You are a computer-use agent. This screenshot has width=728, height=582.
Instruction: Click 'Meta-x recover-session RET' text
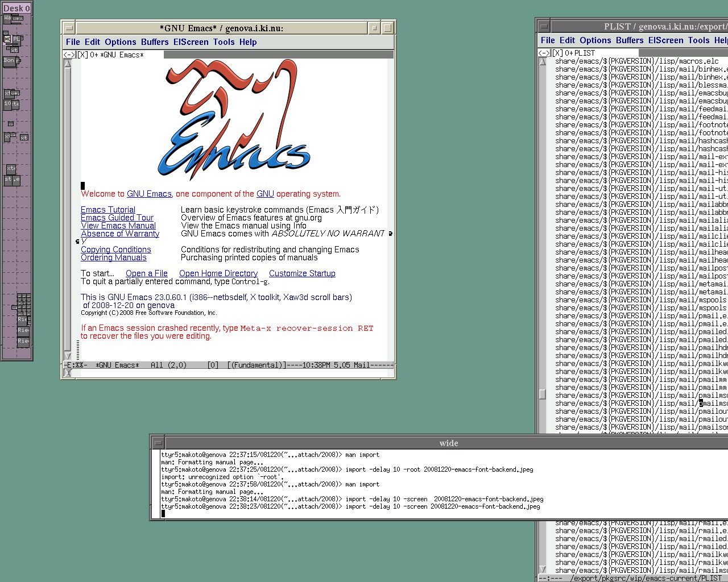click(307, 328)
